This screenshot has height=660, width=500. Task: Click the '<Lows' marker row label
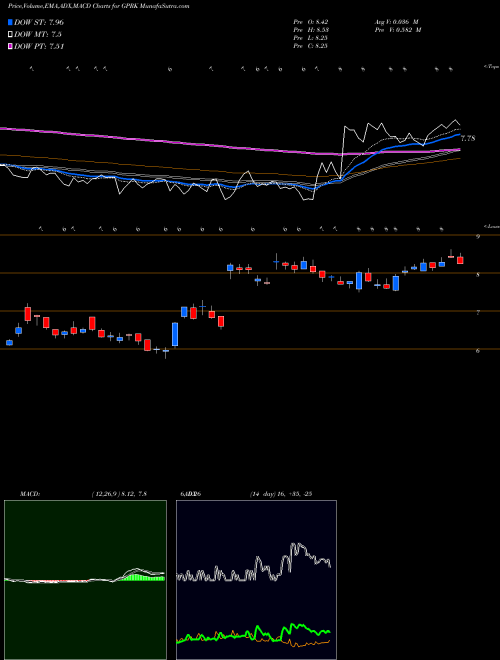tap(492, 226)
